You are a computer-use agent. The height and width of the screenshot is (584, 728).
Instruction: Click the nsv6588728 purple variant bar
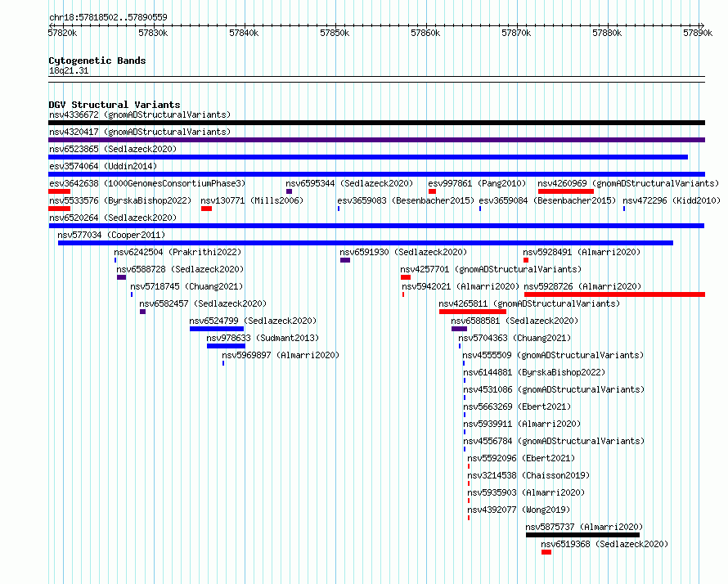[122, 277]
